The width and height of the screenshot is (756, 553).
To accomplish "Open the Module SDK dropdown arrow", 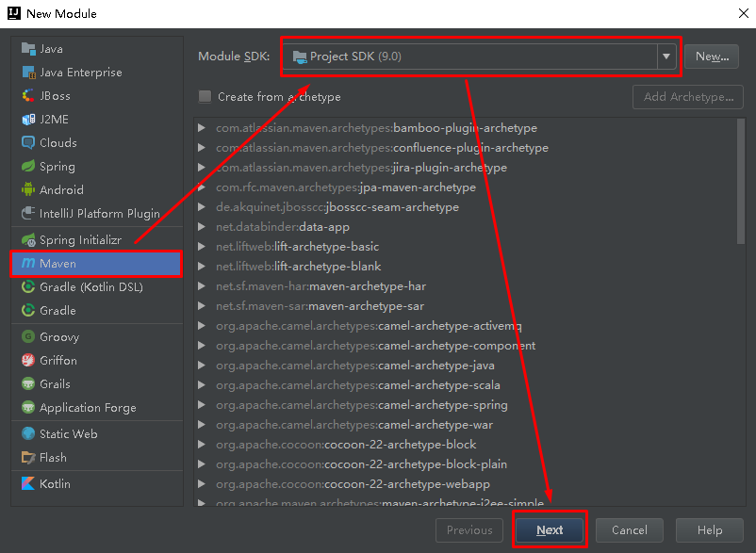I will point(666,57).
